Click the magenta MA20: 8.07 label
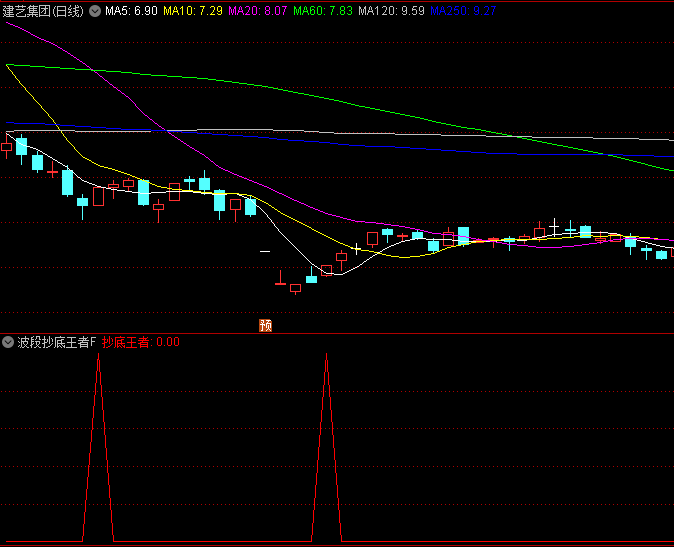Screen dimensions: 674x547 point(257,11)
